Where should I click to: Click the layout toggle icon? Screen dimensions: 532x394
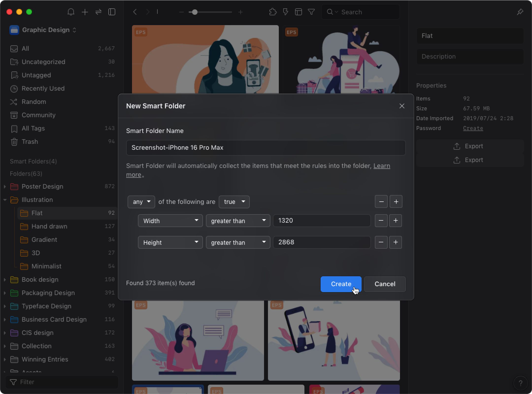click(x=298, y=12)
